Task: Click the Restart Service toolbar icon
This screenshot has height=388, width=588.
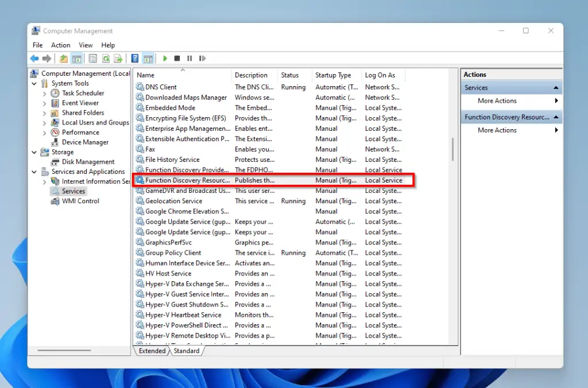Action: (x=202, y=59)
